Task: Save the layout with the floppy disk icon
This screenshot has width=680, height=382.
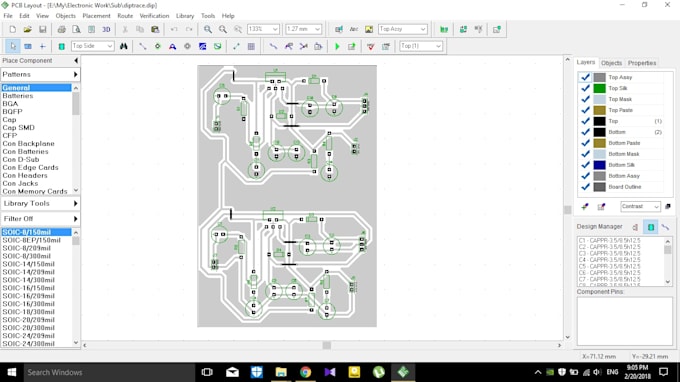Action: pyautogui.click(x=42, y=29)
